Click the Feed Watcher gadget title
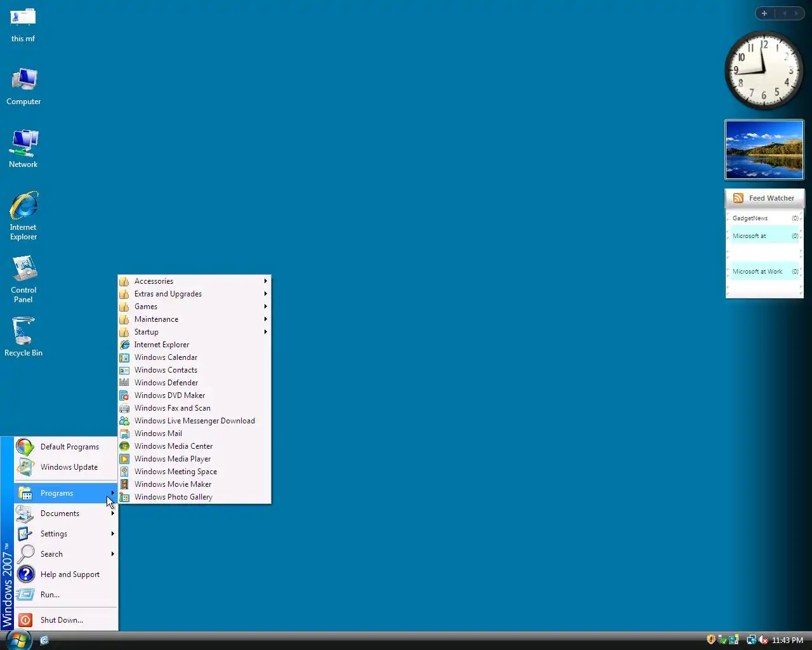812x650 pixels. (771, 198)
